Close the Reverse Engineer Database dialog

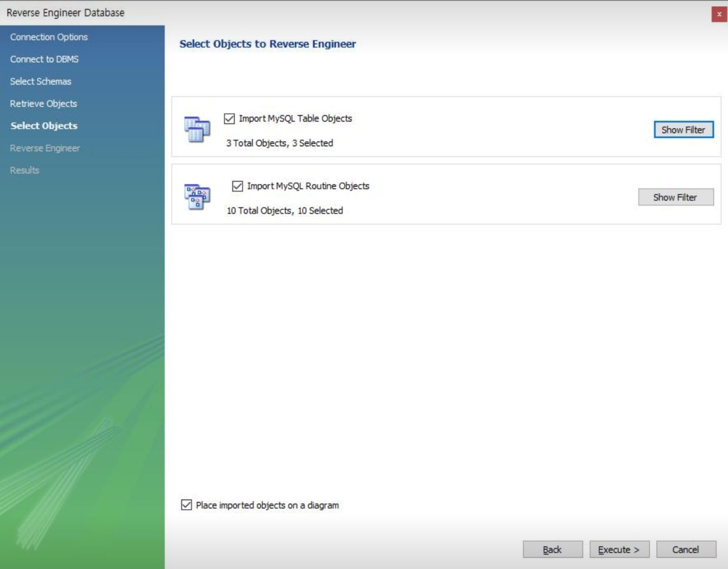[719, 14]
